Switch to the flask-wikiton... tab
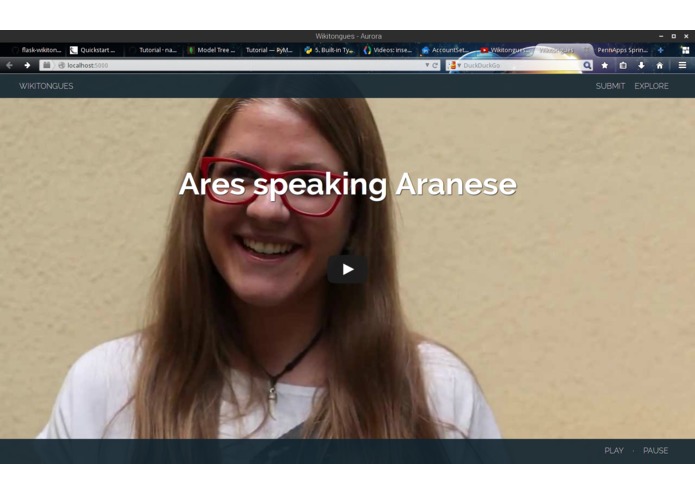 (37, 50)
